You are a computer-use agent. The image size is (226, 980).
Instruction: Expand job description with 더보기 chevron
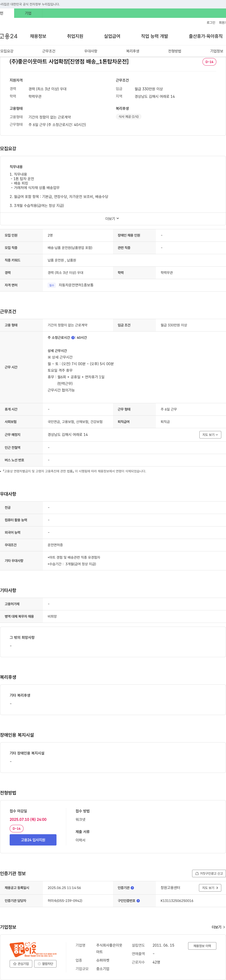[113, 219]
